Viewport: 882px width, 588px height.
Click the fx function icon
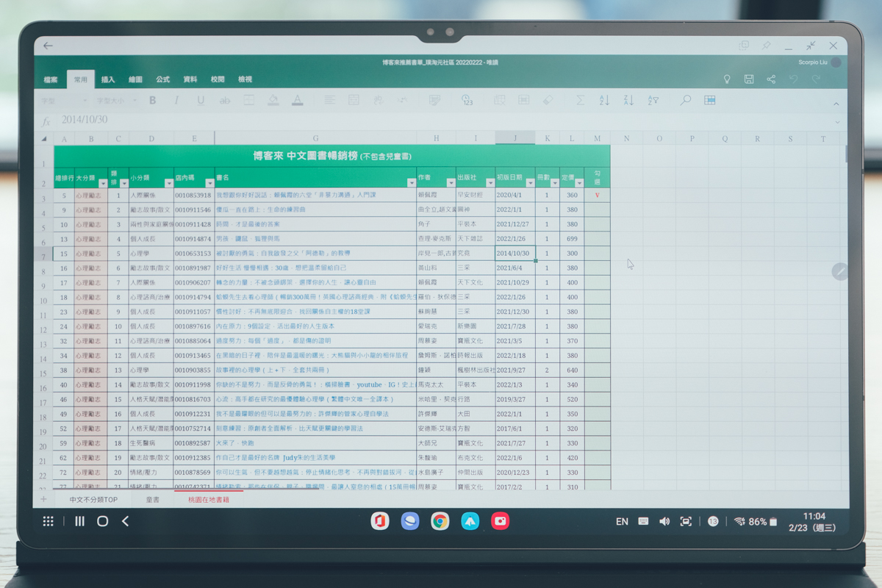pyautogui.click(x=46, y=121)
